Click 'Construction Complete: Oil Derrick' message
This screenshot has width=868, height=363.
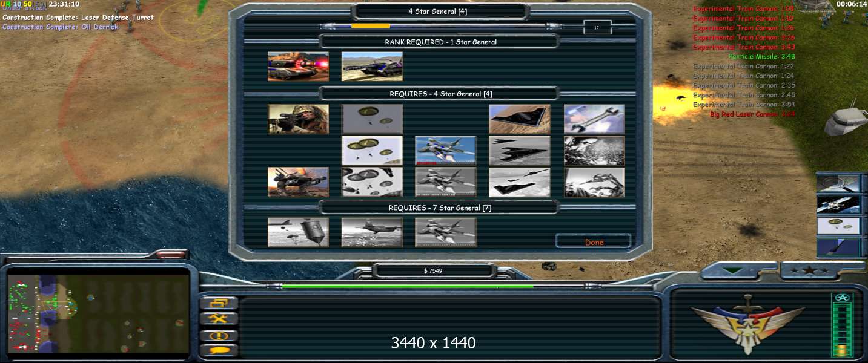pos(61,27)
